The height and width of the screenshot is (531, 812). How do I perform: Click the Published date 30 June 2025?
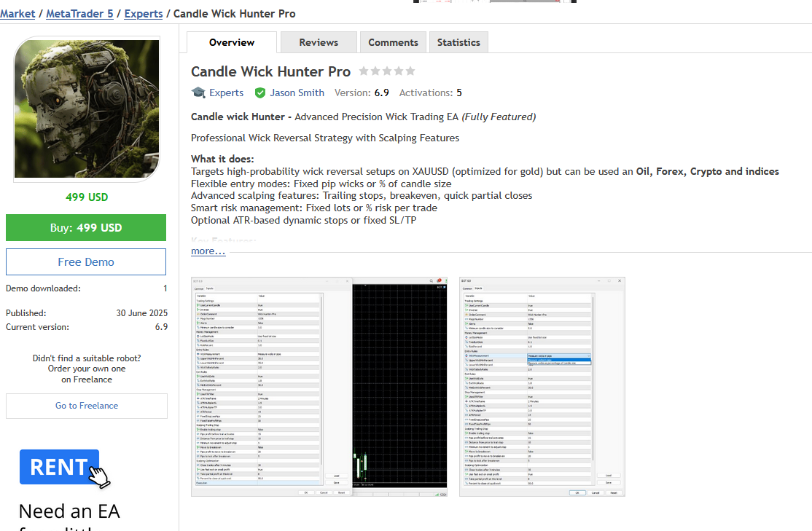coord(142,313)
